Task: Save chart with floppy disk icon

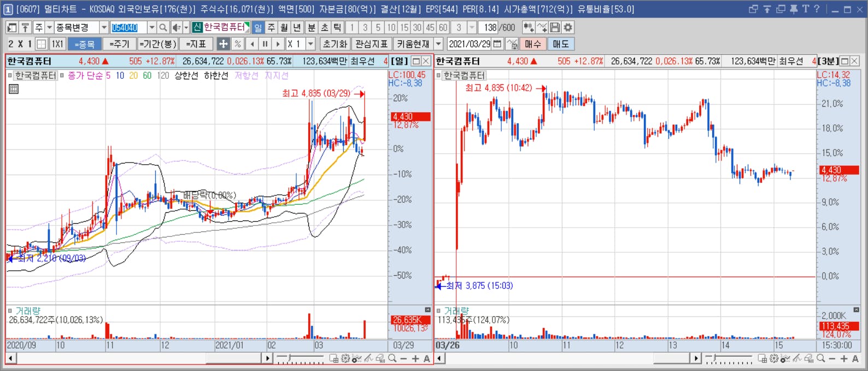Action: [555, 27]
